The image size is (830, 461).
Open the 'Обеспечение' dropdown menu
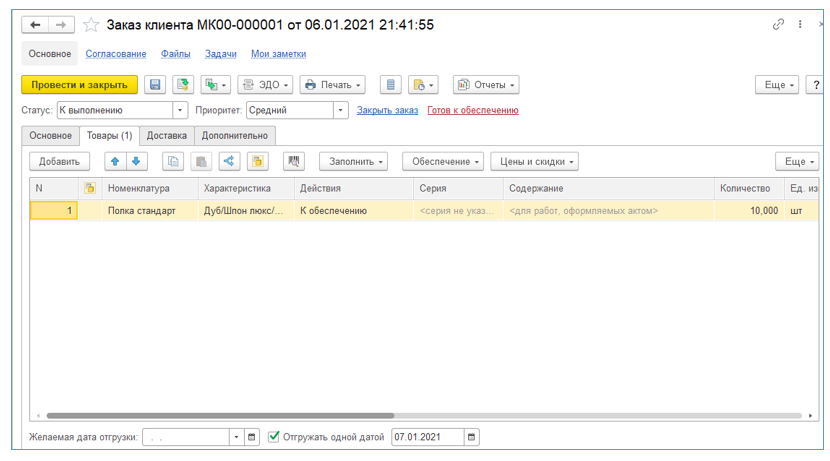click(443, 161)
